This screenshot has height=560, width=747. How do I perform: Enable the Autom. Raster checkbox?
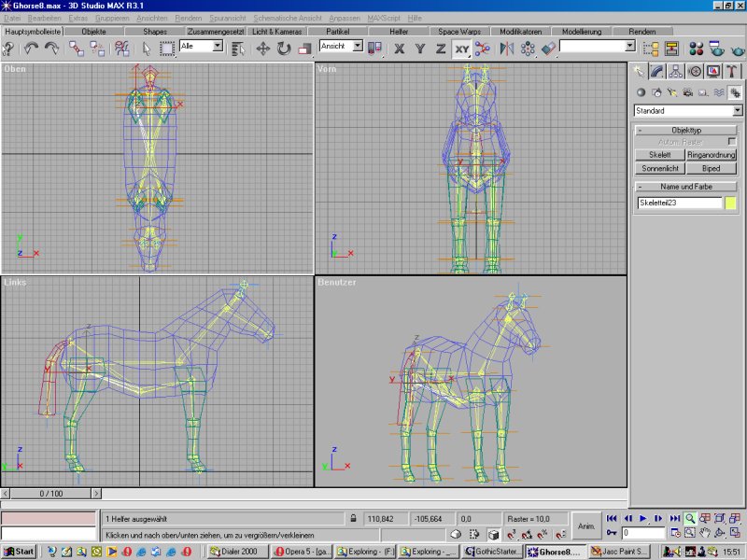[x=732, y=142]
